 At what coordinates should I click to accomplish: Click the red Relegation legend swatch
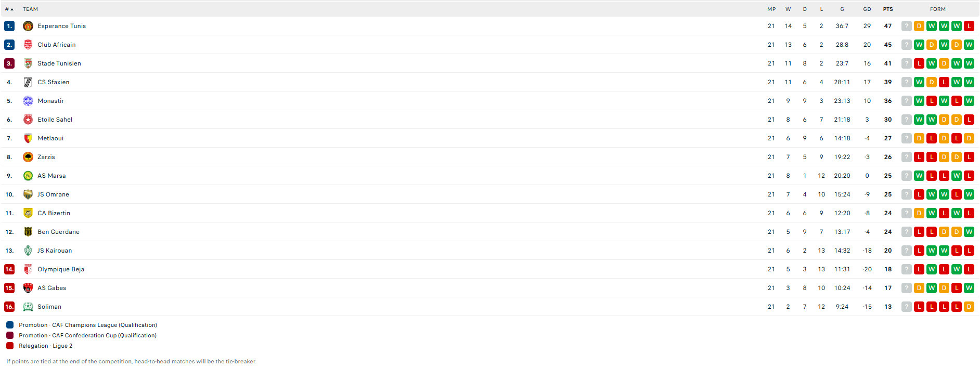click(x=10, y=346)
